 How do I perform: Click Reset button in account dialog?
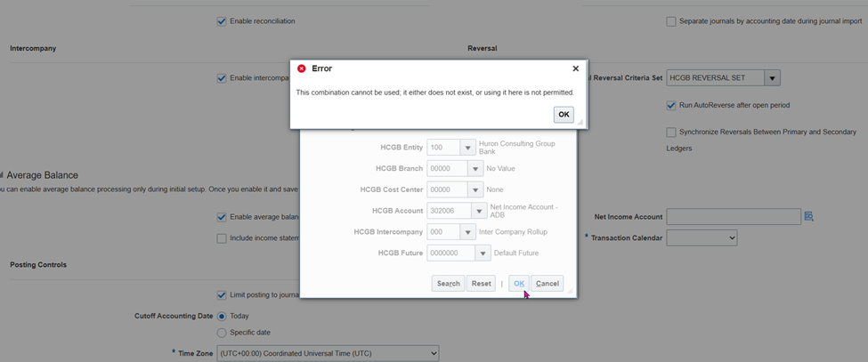pyautogui.click(x=481, y=284)
